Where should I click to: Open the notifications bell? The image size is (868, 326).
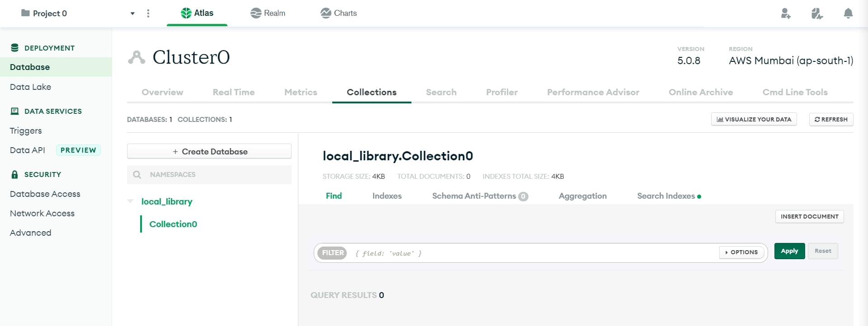tap(848, 14)
